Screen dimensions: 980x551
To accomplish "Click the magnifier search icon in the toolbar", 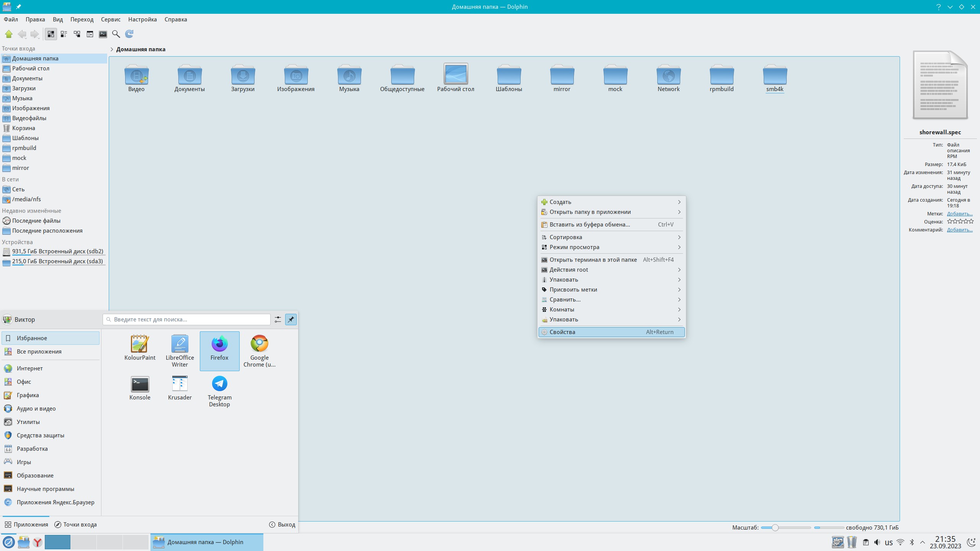I will pyautogui.click(x=116, y=34).
